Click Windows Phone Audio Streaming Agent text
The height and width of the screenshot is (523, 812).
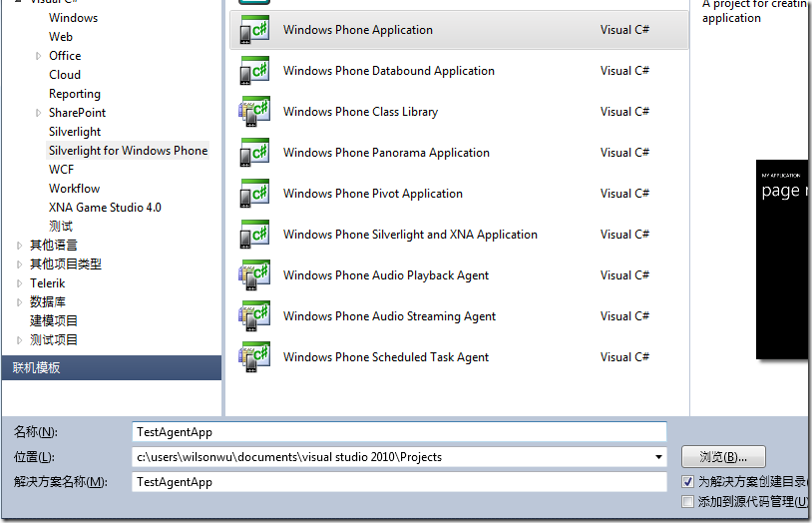pos(389,316)
